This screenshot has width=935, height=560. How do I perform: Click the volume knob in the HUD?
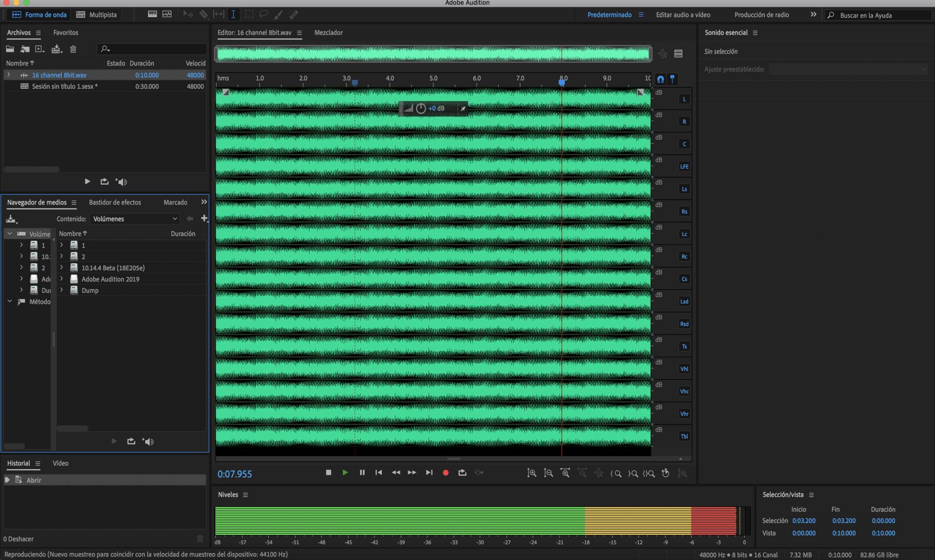[421, 109]
